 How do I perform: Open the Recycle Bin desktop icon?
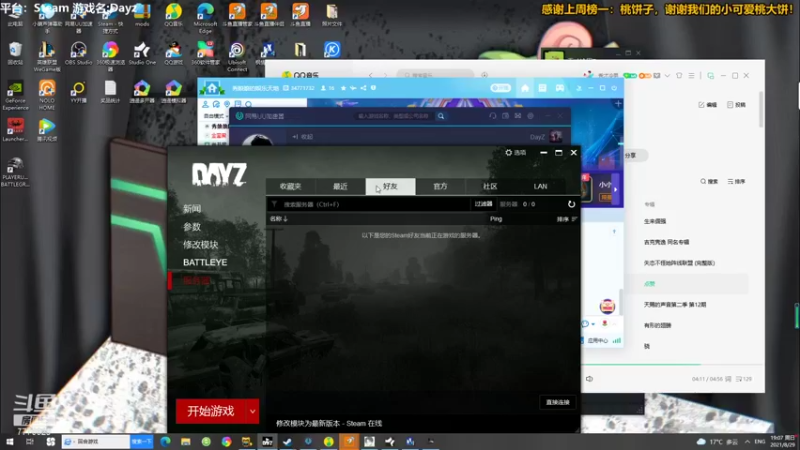15,54
